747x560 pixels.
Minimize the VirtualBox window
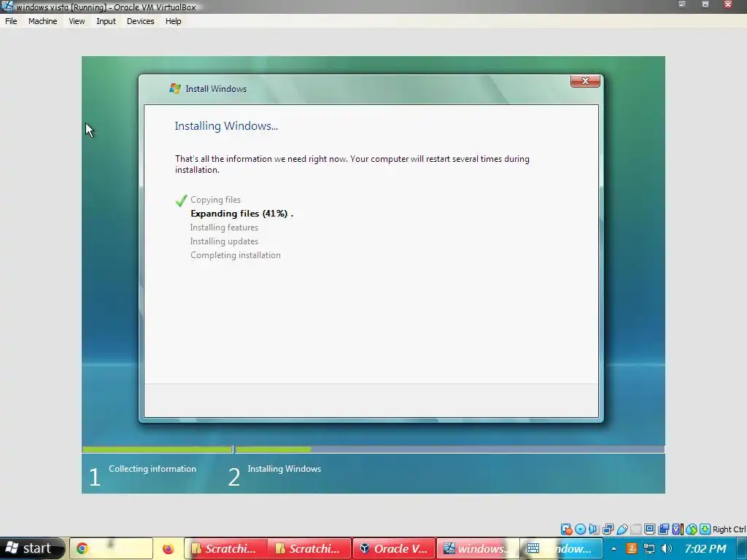pos(682,5)
